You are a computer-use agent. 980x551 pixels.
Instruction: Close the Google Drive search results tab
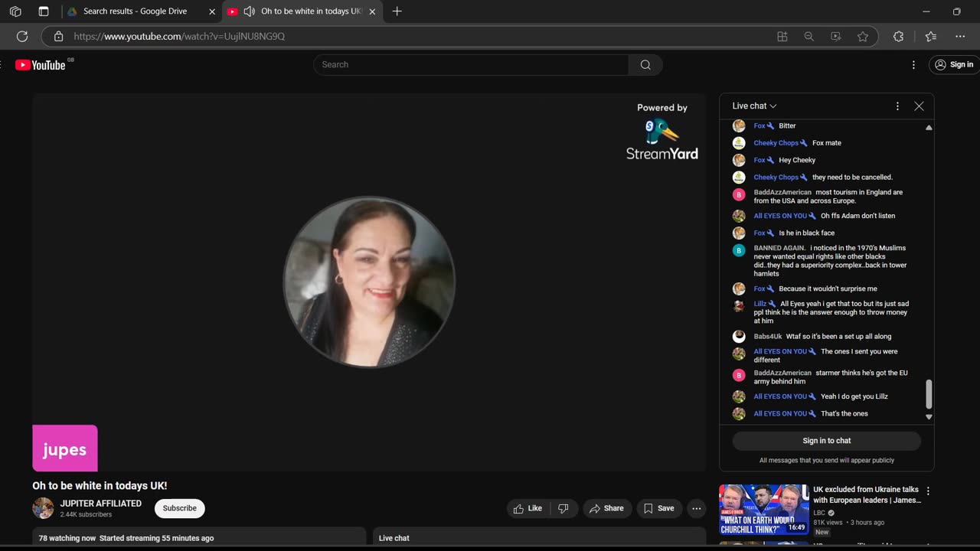(x=212, y=11)
